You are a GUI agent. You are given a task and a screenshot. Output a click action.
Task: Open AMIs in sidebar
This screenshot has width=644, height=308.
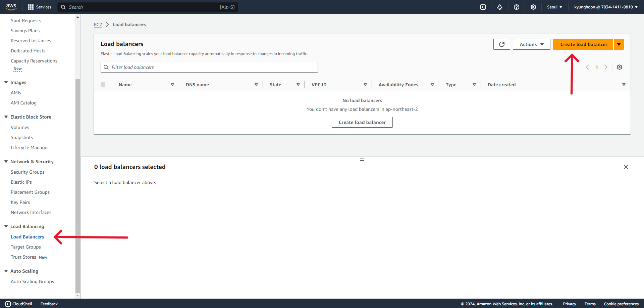(x=16, y=93)
